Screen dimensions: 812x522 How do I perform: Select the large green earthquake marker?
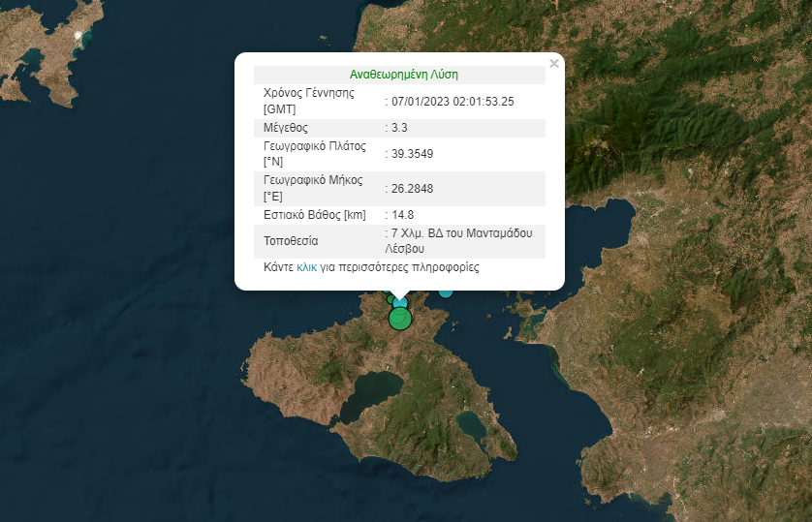(399, 319)
